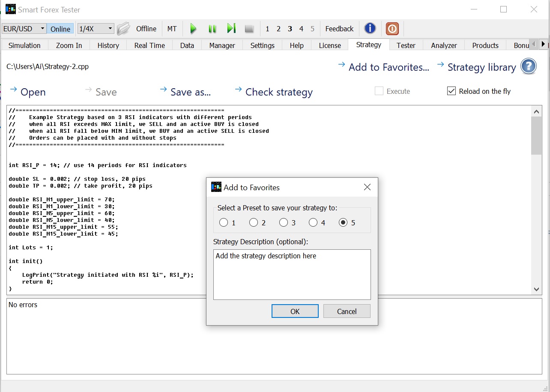The width and height of the screenshot is (550, 392).
Task: Open the 1/4X speed dropdown
Action: pos(96,29)
